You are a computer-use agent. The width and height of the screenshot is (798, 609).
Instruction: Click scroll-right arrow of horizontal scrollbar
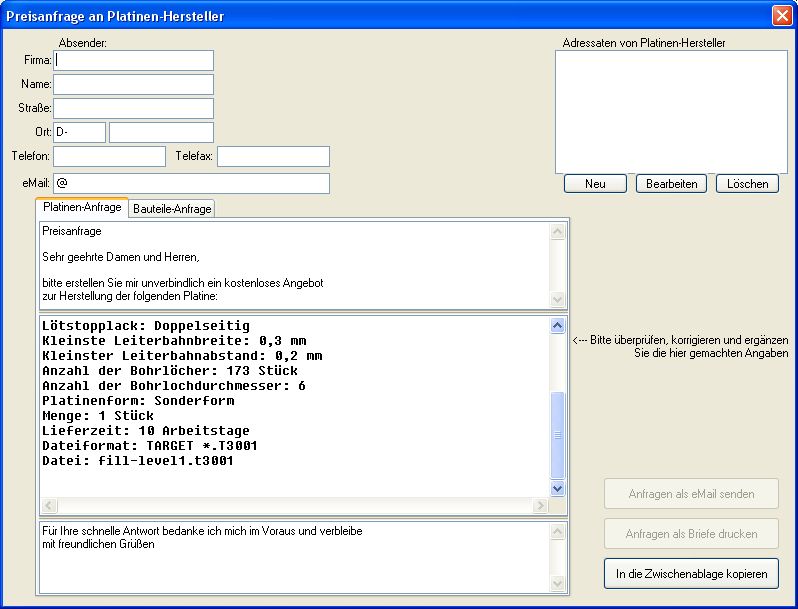(541, 506)
